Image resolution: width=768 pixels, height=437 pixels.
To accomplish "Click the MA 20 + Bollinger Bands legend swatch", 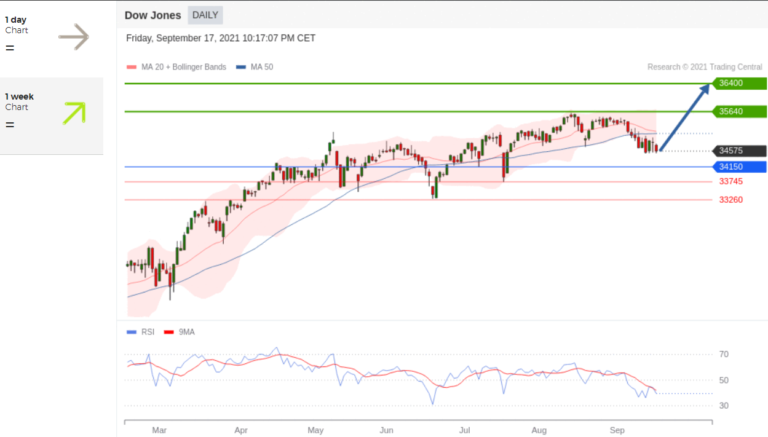I will coord(131,67).
